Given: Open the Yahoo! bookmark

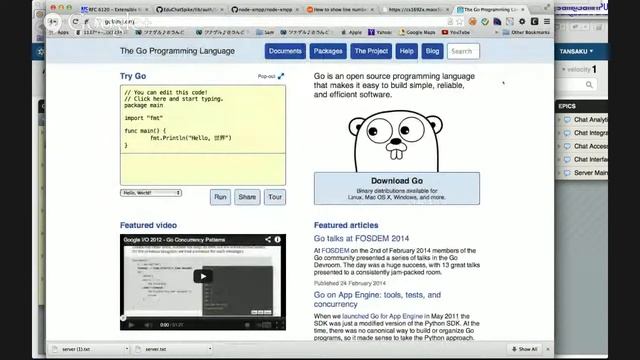Looking at the screenshot, I should coord(380,32).
